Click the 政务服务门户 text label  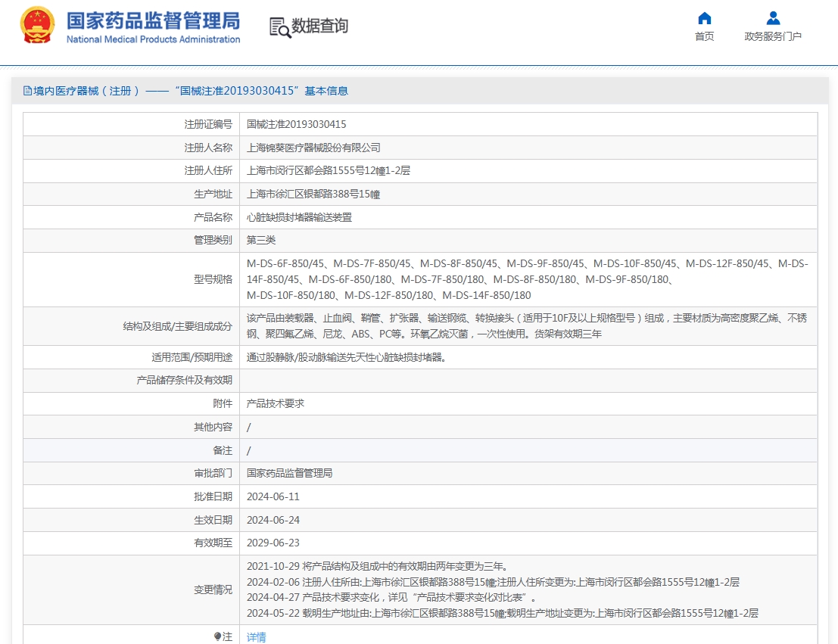pos(773,36)
